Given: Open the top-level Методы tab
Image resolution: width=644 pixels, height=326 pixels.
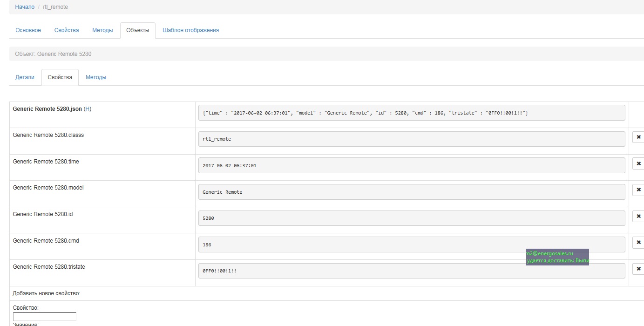Looking at the screenshot, I should (x=102, y=30).
